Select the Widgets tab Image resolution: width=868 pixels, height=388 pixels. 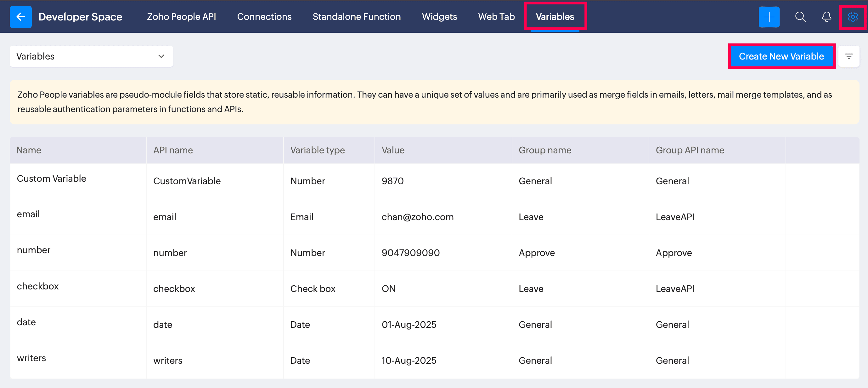pyautogui.click(x=439, y=17)
